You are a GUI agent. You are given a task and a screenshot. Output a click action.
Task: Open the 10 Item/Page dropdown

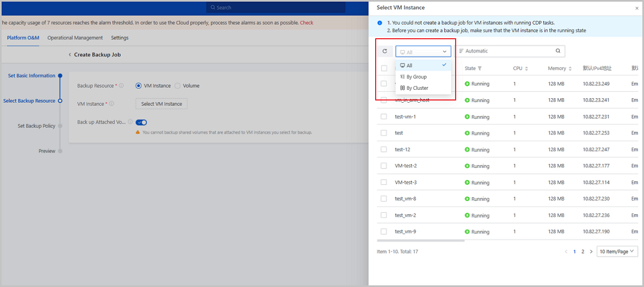(617, 252)
